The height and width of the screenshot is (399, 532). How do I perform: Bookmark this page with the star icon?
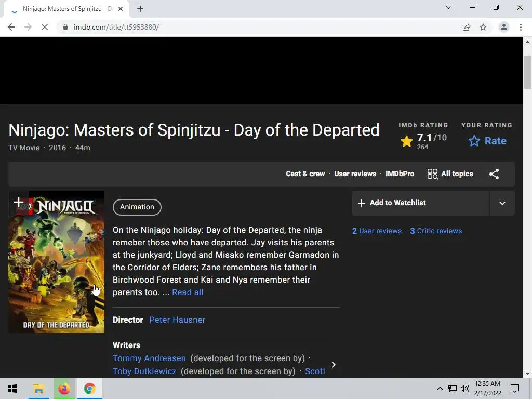click(483, 27)
